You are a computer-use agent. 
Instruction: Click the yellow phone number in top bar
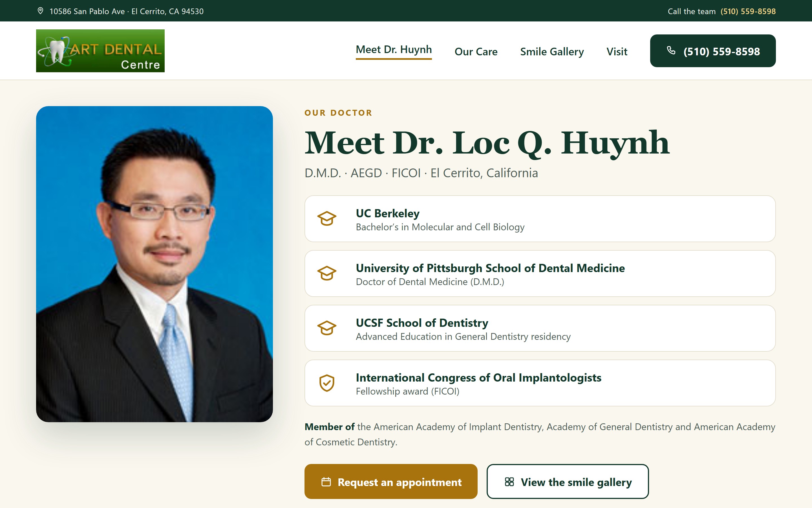pos(748,11)
